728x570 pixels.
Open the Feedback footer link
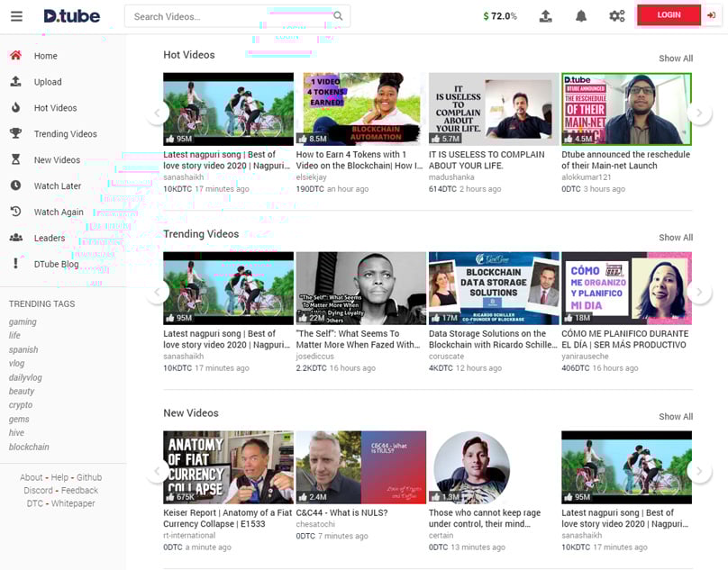[79, 490]
